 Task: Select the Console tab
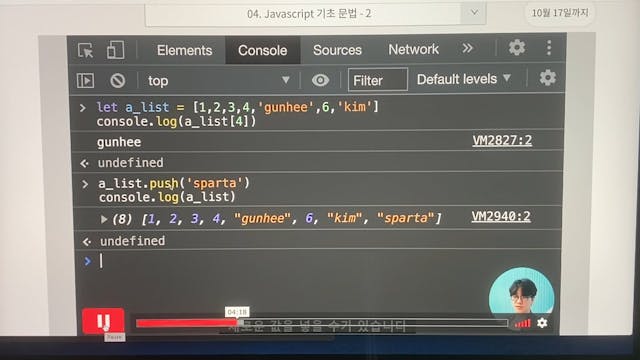[262, 50]
